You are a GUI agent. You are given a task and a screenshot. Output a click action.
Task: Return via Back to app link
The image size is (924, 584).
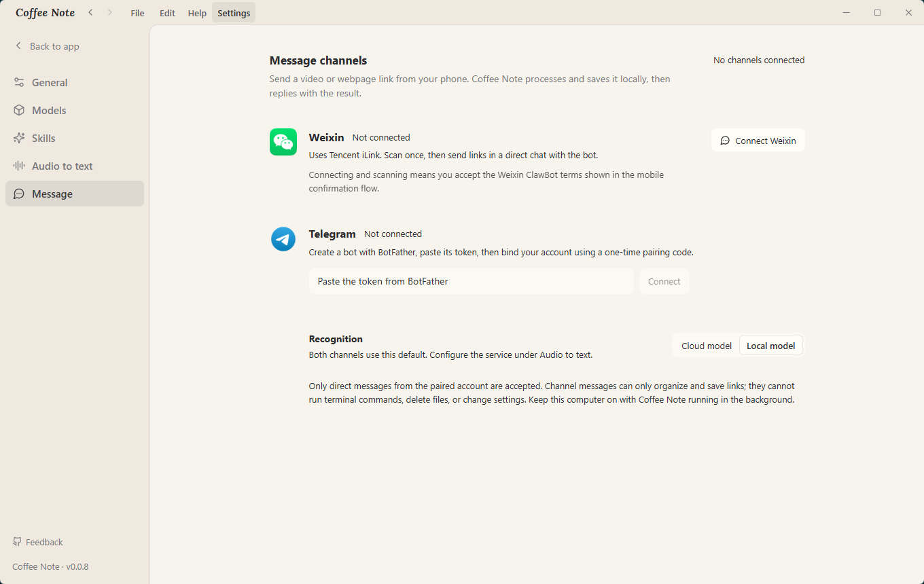[47, 46]
